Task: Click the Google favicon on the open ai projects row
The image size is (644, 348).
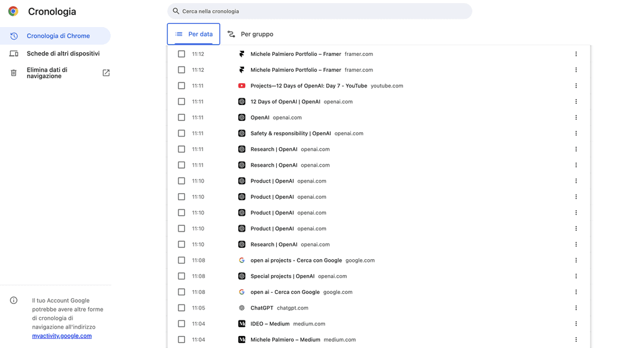Action: [x=242, y=260]
